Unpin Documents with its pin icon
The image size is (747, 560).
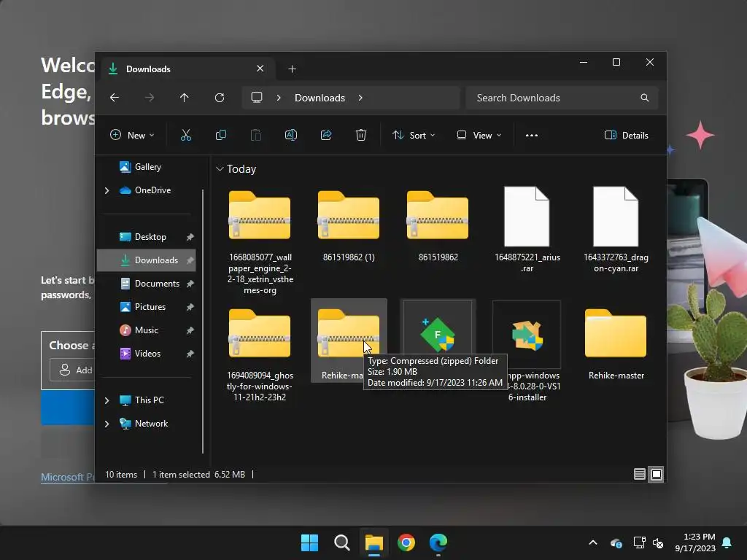pyautogui.click(x=190, y=284)
